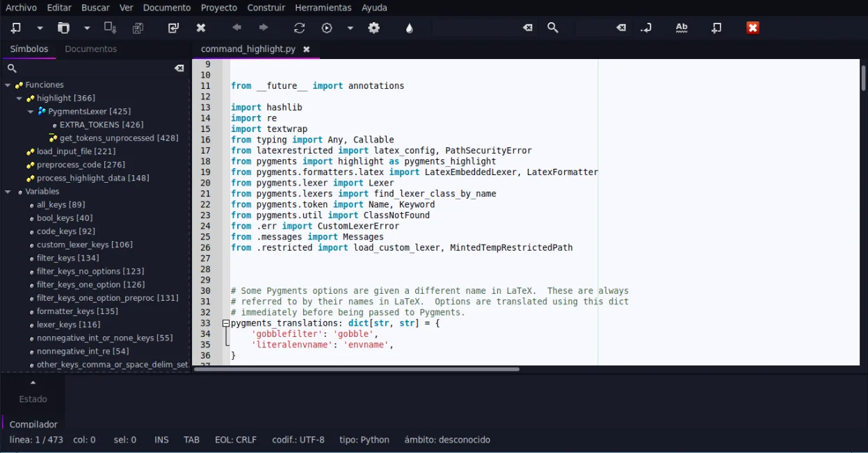Open the Ver menu

[127, 8]
